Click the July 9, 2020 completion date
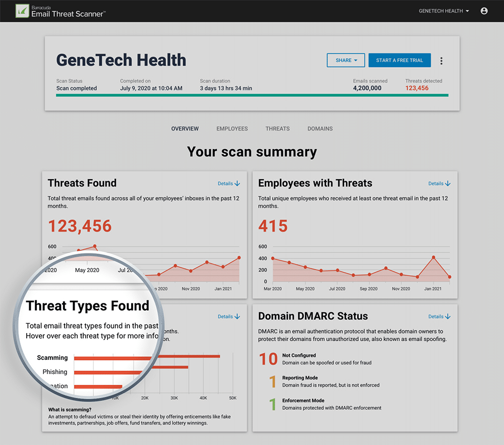 point(151,88)
